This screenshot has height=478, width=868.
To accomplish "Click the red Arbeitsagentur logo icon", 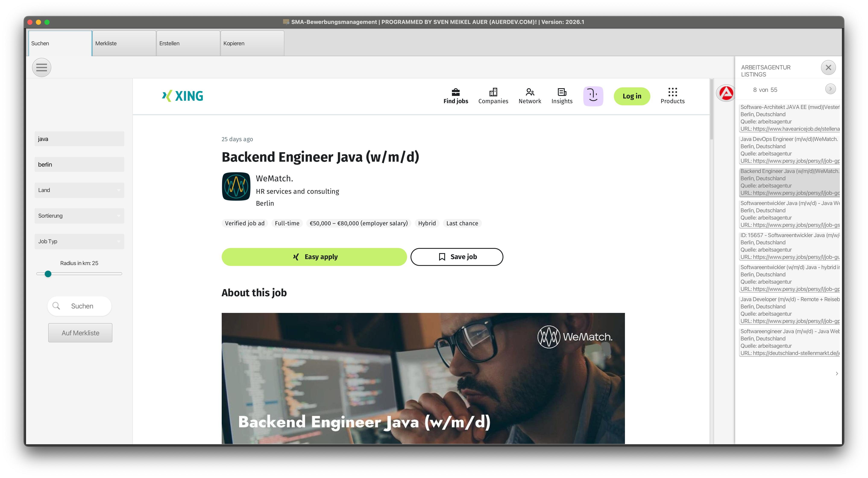I will coord(726,93).
